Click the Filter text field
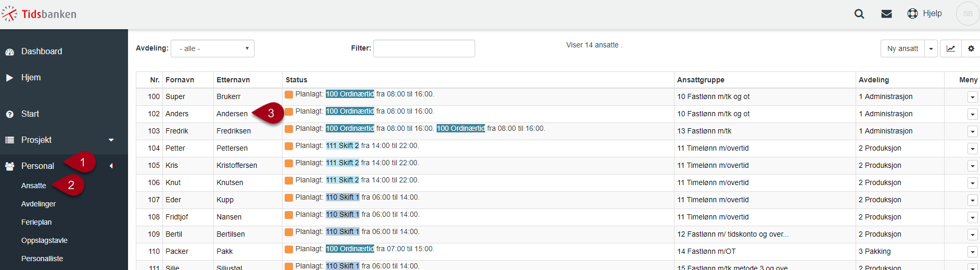Image resolution: width=980 pixels, height=270 pixels. (x=424, y=48)
